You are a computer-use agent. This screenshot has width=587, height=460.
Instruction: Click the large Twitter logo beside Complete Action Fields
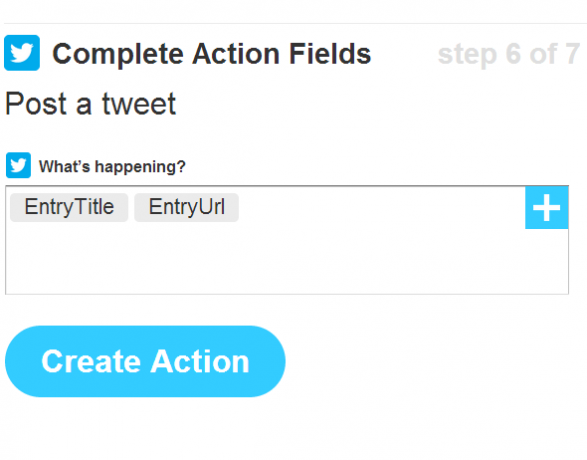(22, 53)
